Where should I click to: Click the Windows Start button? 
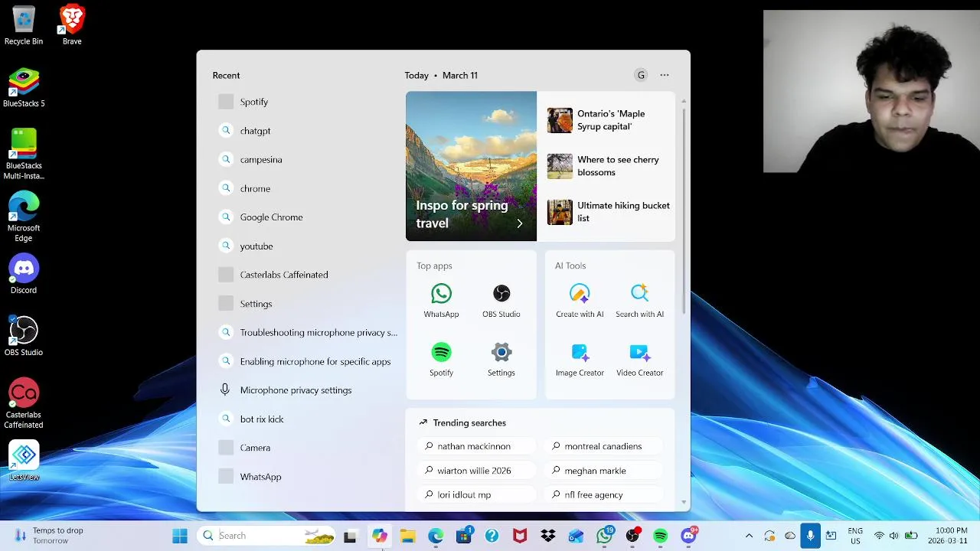[180, 536]
